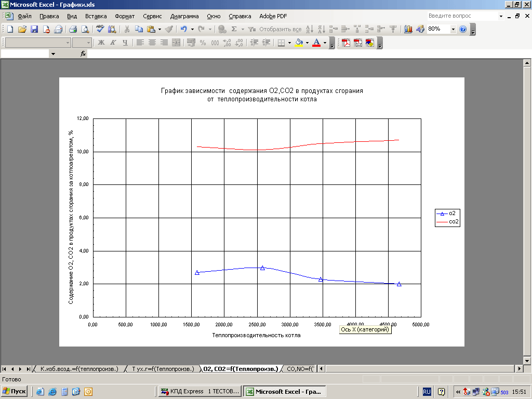This screenshot has height=399, width=532.
Task: Click the Undo arrow icon
Action: 183,29
